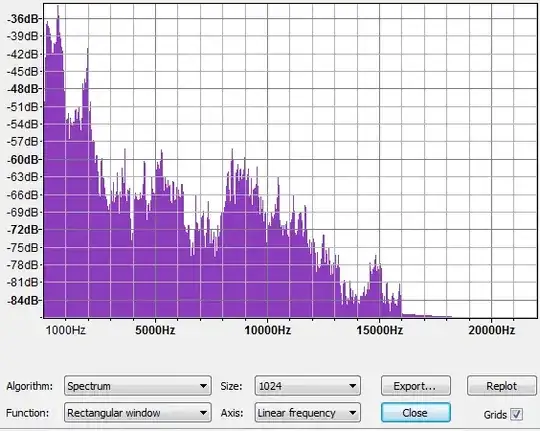Viewport: 540px width, 431px height.
Task: Click the -78dB axis label
Action: (x=22, y=265)
